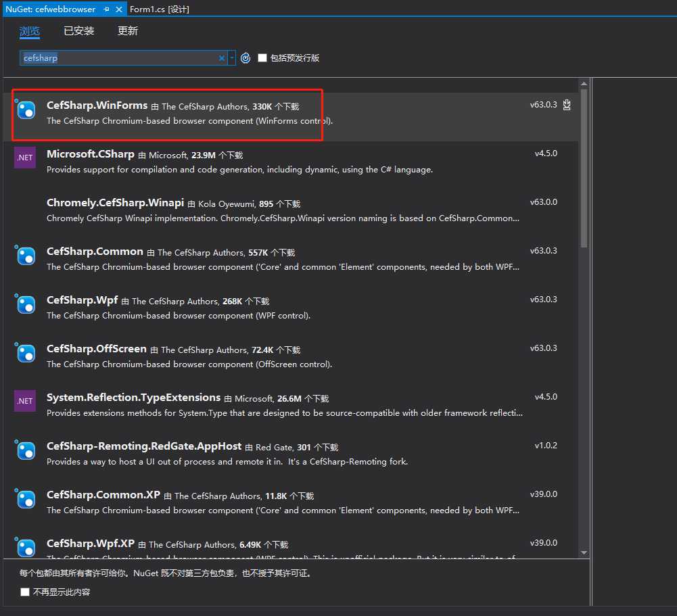Click the scroll up arrow of package list
Image resolution: width=677 pixels, height=616 pixels.
[584, 84]
